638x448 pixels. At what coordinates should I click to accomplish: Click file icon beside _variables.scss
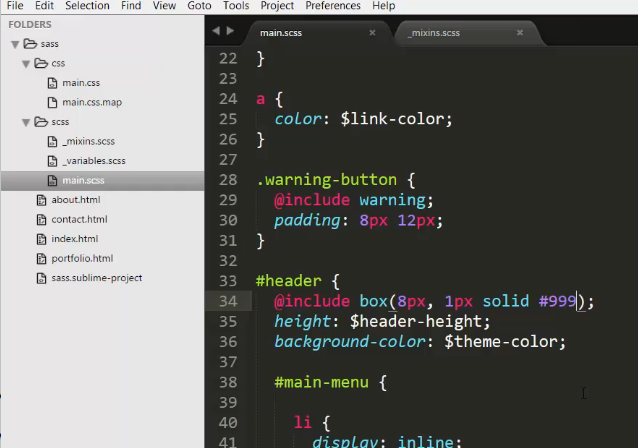[52, 161]
